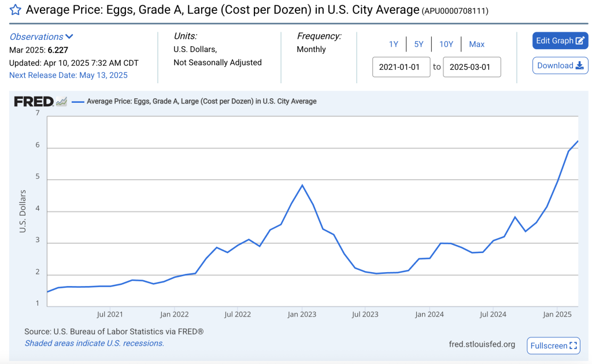The height and width of the screenshot is (364, 592).
Task: Click the Jan 2023 peak on line
Action: pyautogui.click(x=302, y=185)
